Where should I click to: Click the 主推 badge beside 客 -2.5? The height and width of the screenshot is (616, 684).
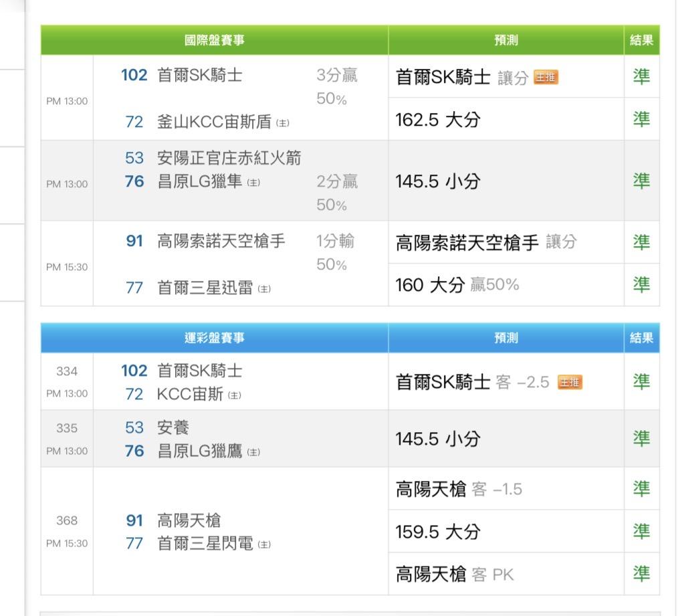[570, 382]
